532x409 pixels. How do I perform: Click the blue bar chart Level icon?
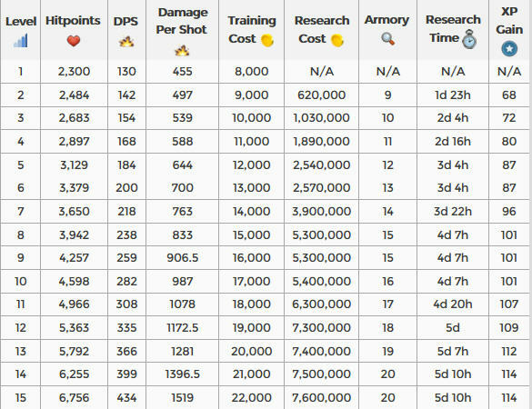click(21, 41)
